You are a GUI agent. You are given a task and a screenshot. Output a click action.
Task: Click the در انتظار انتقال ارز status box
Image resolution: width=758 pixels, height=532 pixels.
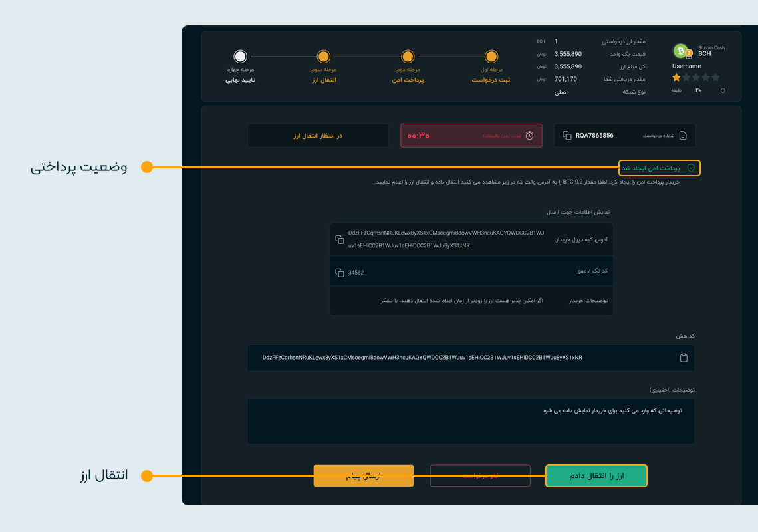pyautogui.click(x=318, y=136)
